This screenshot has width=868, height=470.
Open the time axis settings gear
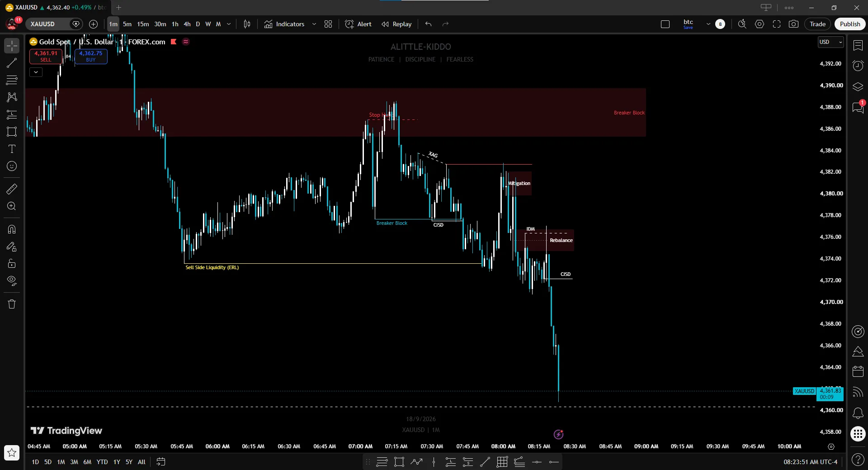tap(831, 446)
